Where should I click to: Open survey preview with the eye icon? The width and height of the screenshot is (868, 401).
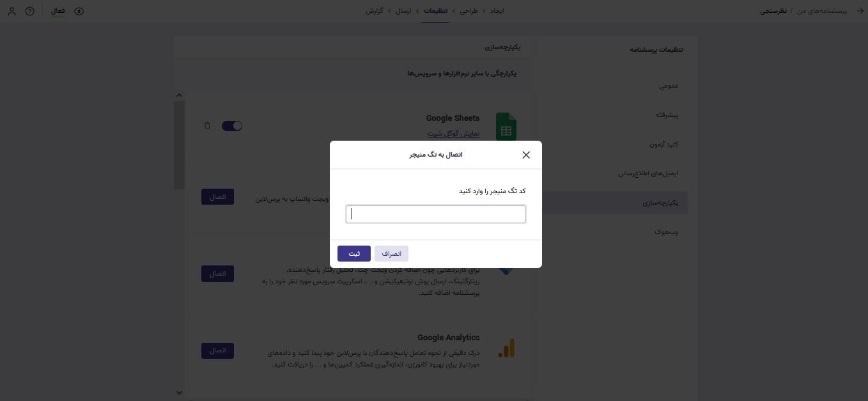(x=79, y=11)
